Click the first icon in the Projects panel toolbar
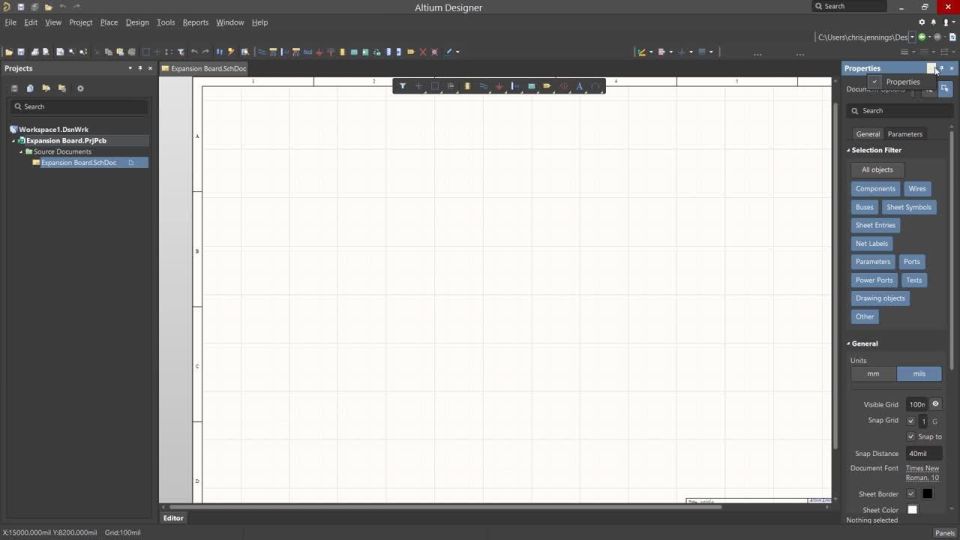960x540 pixels. (x=14, y=88)
